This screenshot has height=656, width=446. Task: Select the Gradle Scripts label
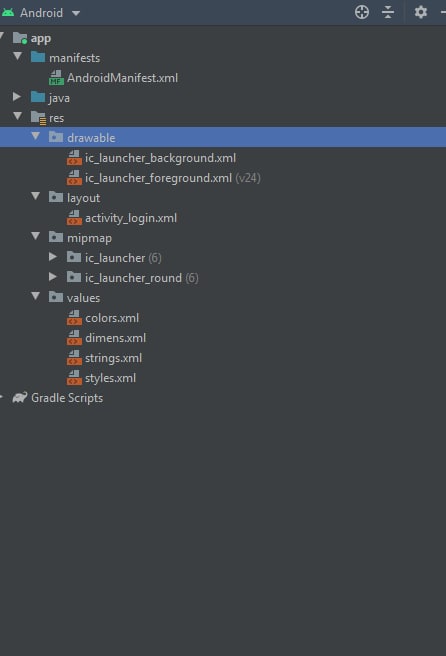(x=67, y=398)
